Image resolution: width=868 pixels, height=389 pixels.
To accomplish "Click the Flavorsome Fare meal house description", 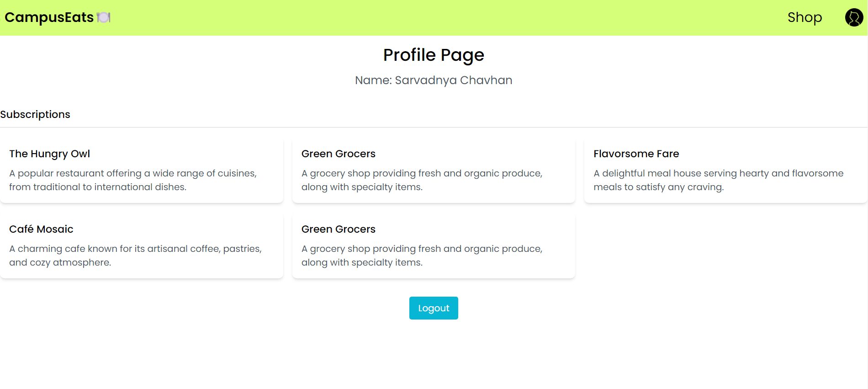I will [718, 180].
